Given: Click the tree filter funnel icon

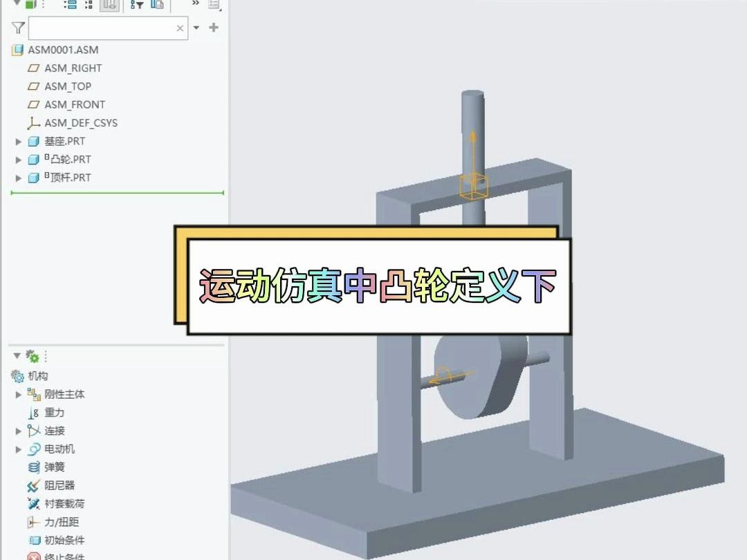Looking at the screenshot, I should point(18,28).
